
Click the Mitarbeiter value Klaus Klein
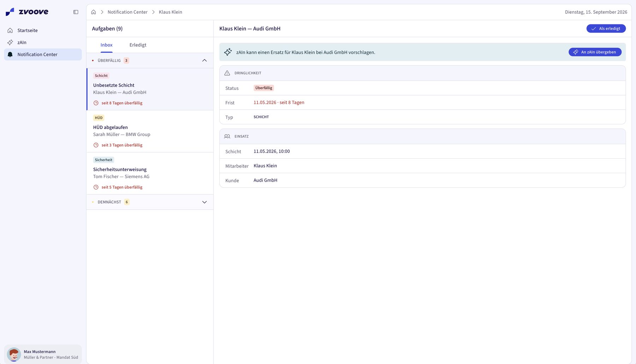265,166
